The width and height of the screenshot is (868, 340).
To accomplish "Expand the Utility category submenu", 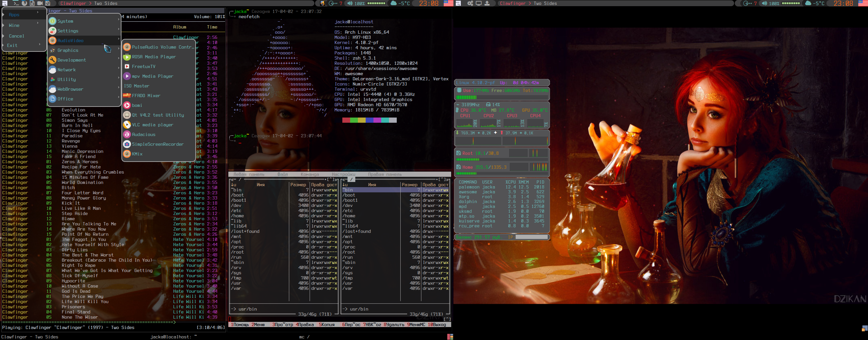I will 84,80.
